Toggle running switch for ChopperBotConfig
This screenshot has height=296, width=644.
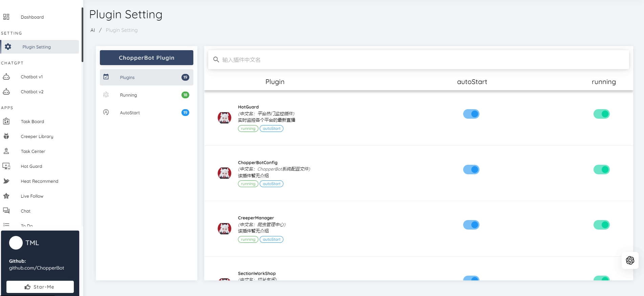click(601, 170)
